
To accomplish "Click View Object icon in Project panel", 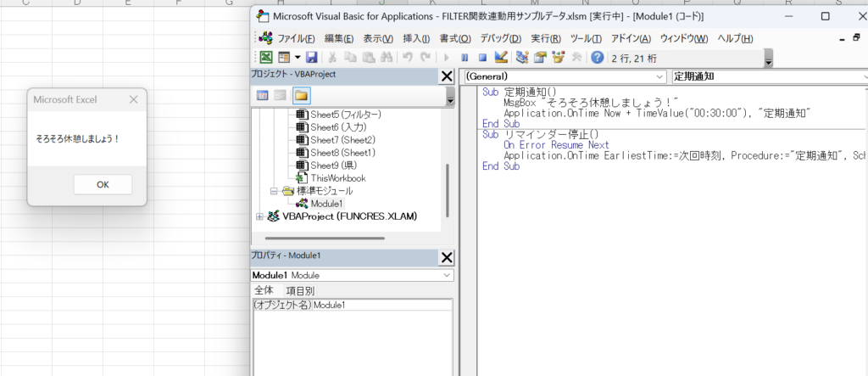I will (281, 95).
